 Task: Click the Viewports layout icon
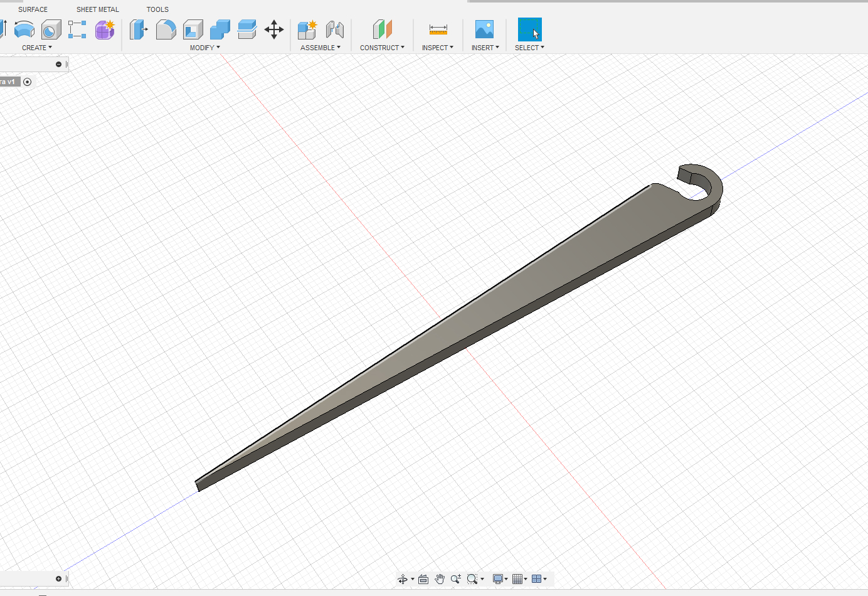[536, 579]
